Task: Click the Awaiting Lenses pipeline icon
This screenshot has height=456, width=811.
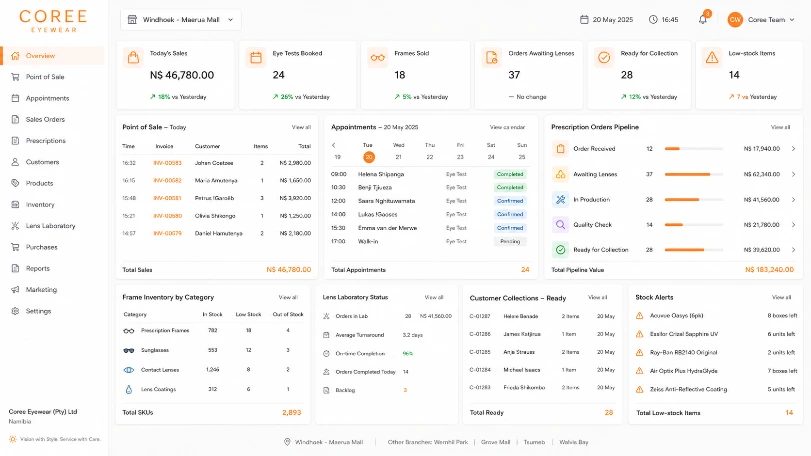Action: (x=560, y=174)
